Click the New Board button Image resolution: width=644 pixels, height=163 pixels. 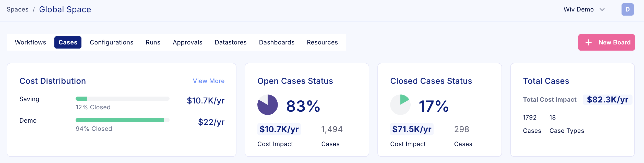coord(606,42)
